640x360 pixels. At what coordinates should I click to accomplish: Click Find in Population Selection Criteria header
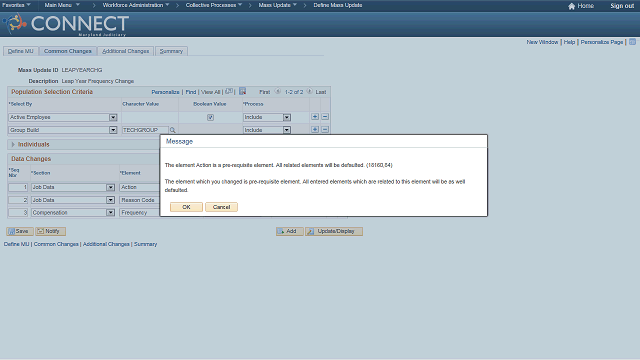tap(191, 92)
